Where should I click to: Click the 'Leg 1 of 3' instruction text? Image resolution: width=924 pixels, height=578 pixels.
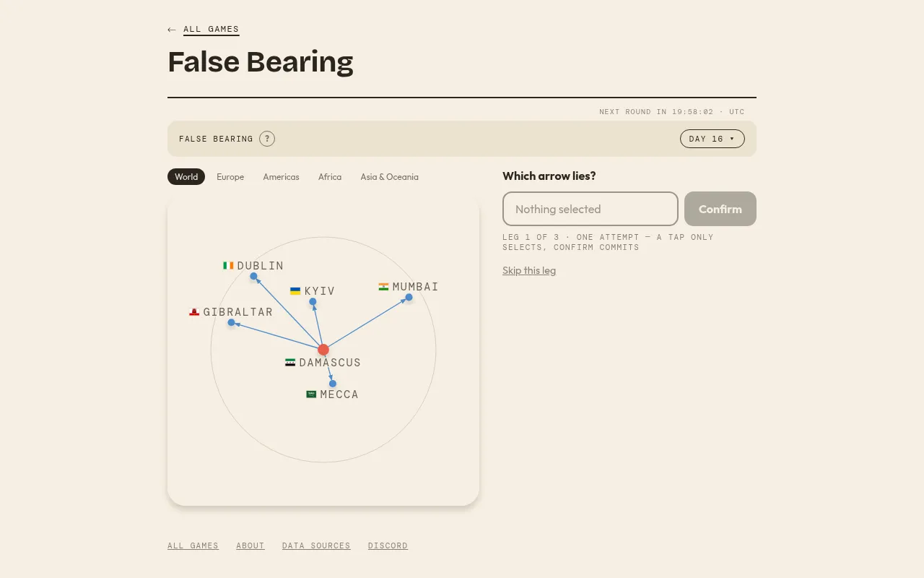tap(608, 242)
